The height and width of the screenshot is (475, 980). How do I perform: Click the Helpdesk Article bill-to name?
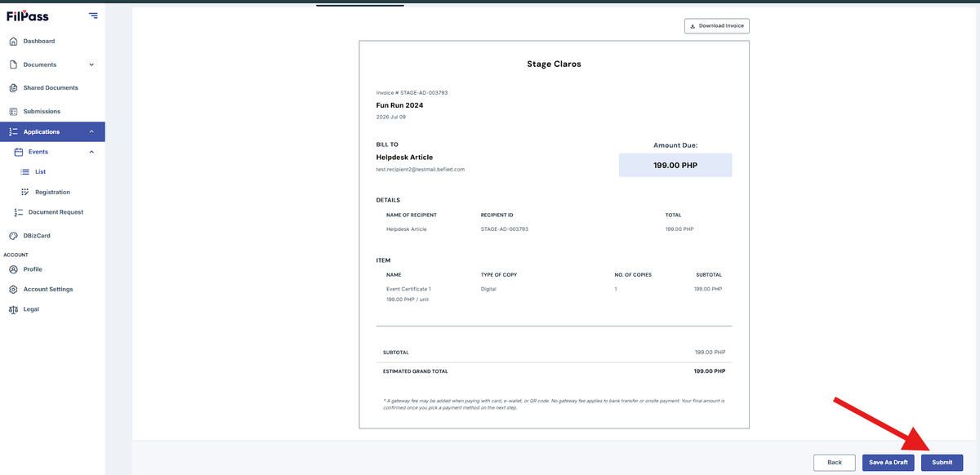point(404,158)
